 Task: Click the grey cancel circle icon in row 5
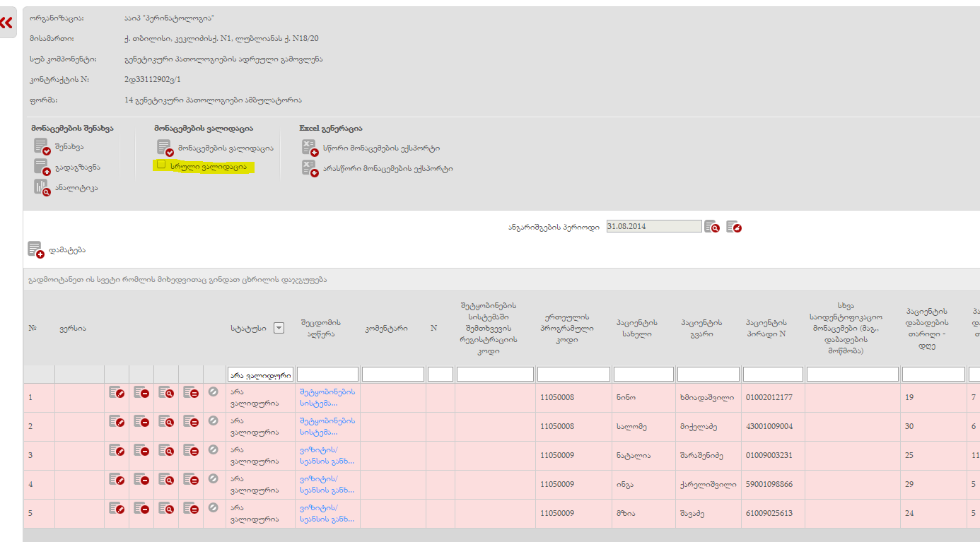tap(214, 507)
